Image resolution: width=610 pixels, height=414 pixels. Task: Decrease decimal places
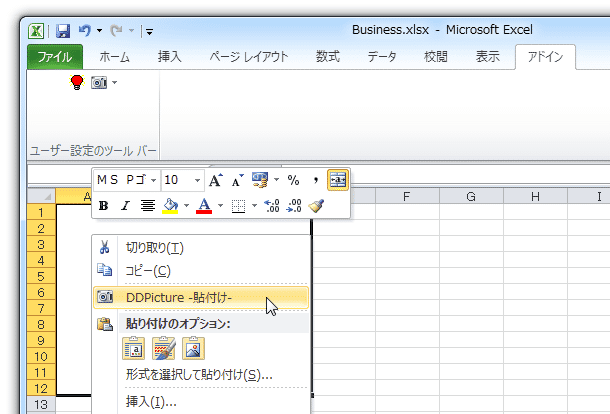click(294, 205)
